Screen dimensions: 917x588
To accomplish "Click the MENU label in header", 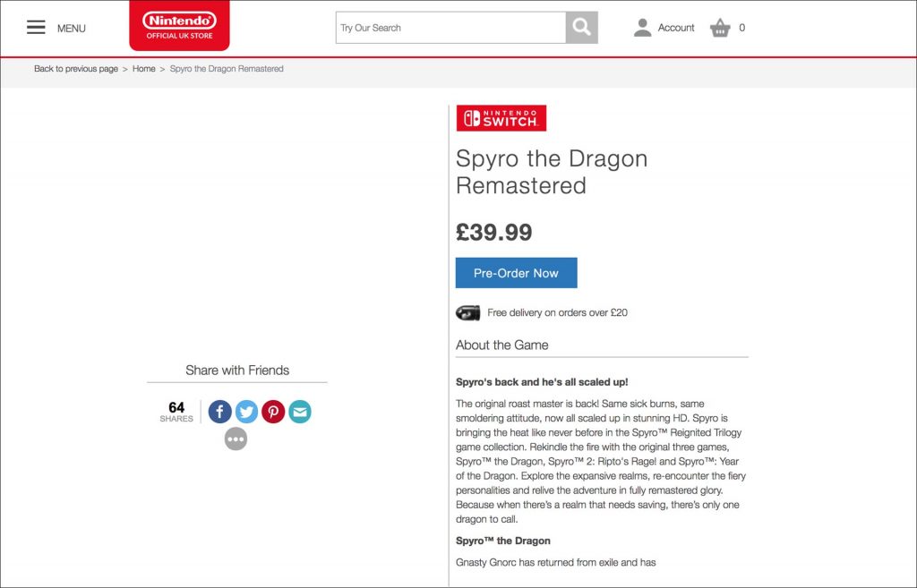I will [x=72, y=29].
